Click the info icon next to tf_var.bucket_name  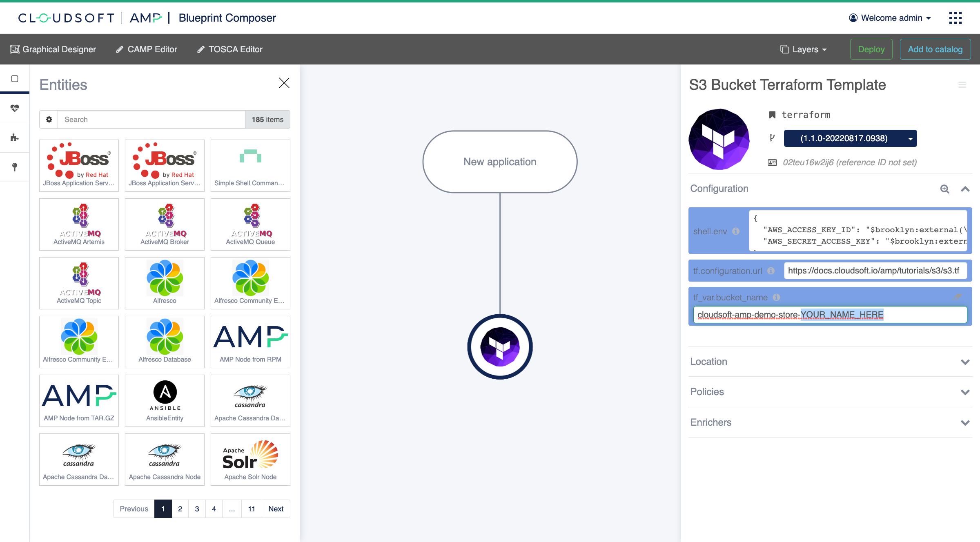coord(777,298)
